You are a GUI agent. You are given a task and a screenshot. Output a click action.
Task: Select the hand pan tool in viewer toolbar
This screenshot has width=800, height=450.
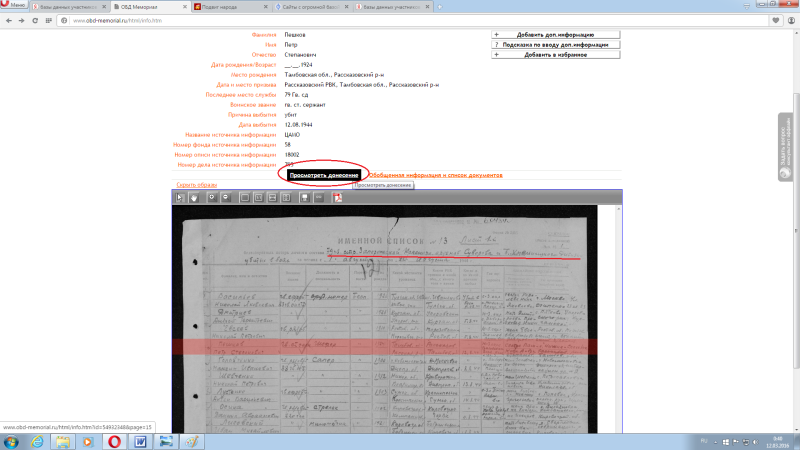coord(194,197)
